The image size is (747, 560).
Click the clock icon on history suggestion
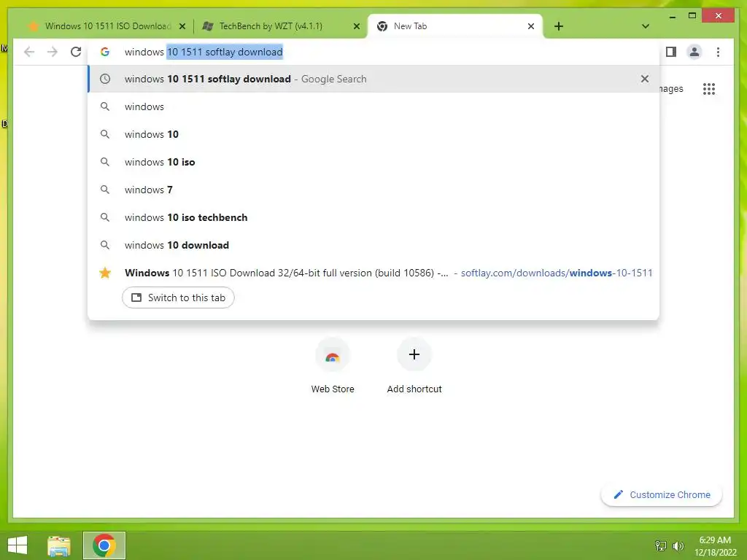click(x=105, y=79)
